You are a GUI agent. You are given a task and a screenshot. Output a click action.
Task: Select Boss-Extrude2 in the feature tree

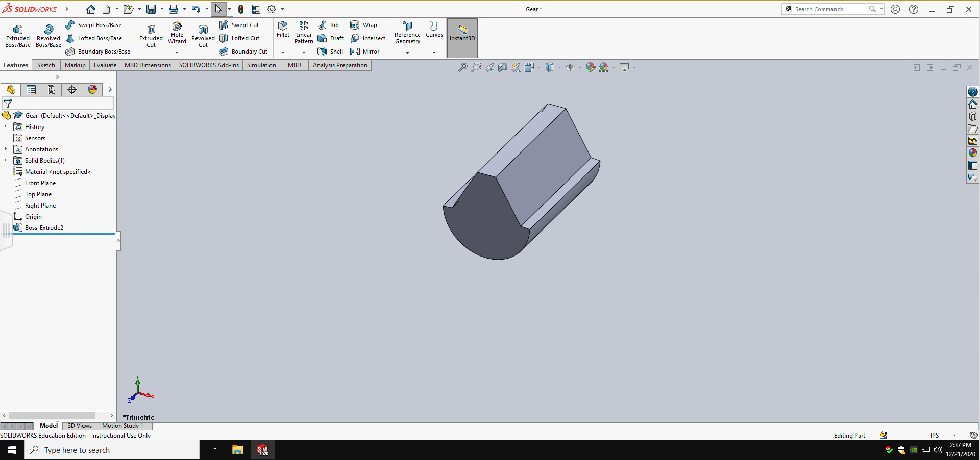(x=44, y=228)
